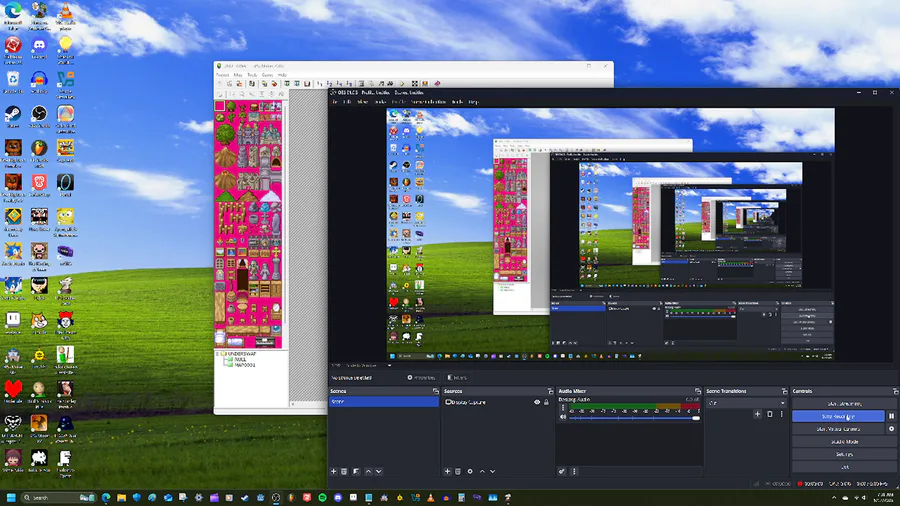
Task: Hide the Display Capture source
Action: tap(537, 402)
